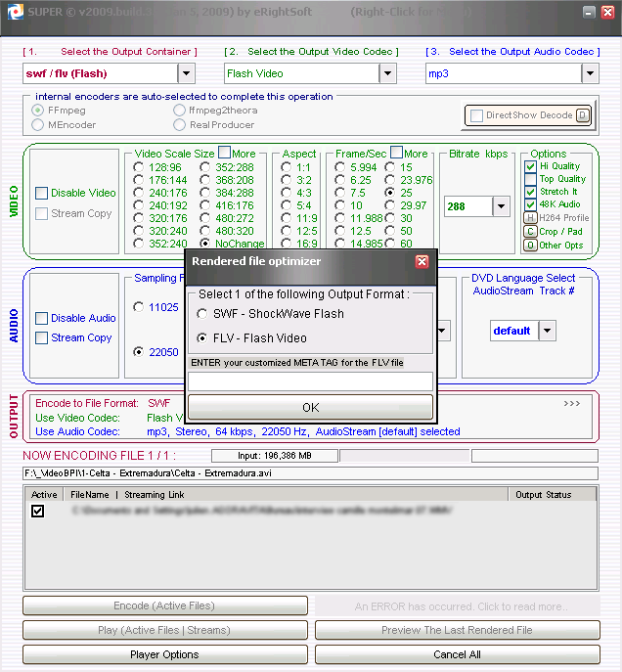The height and width of the screenshot is (672, 622).
Task: Select 320:240 video scale size
Action: coord(138,231)
